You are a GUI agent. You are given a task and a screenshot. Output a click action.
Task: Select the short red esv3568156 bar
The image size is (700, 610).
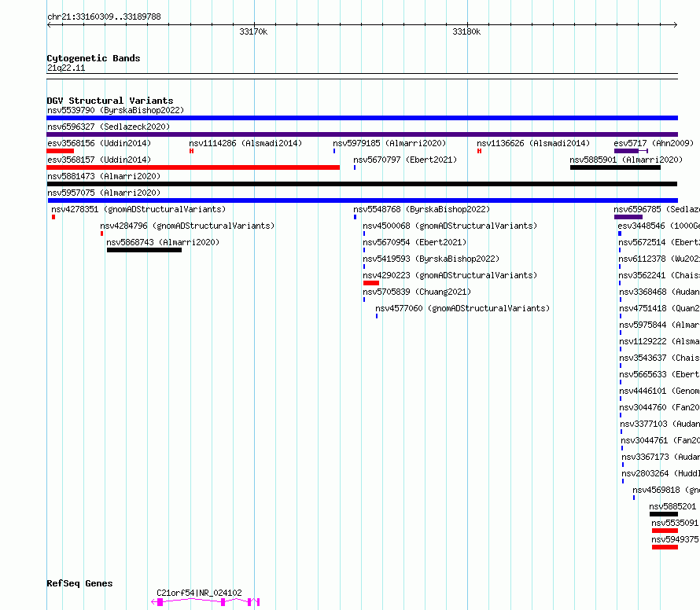[60, 151]
